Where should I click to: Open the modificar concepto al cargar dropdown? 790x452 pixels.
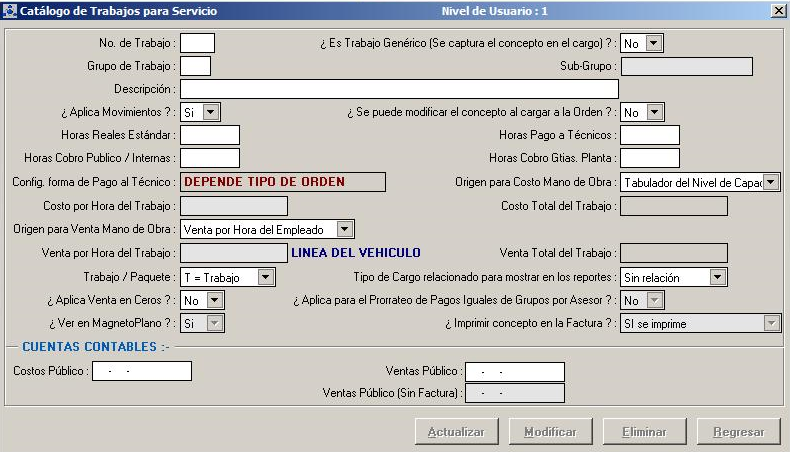click(653, 113)
